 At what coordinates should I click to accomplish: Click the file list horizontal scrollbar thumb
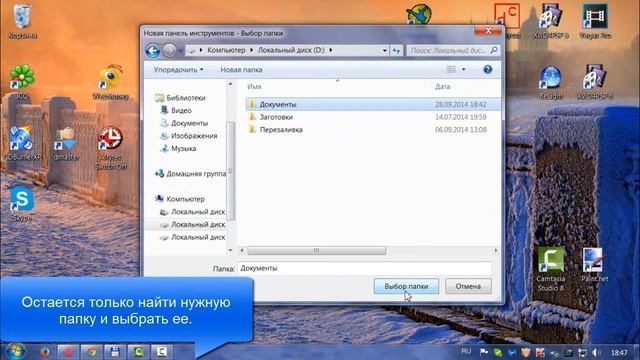(316, 251)
